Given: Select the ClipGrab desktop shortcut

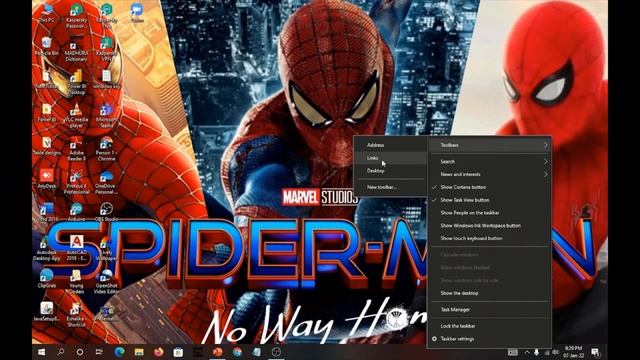Looking at the screenshot, I should [47, 278].
